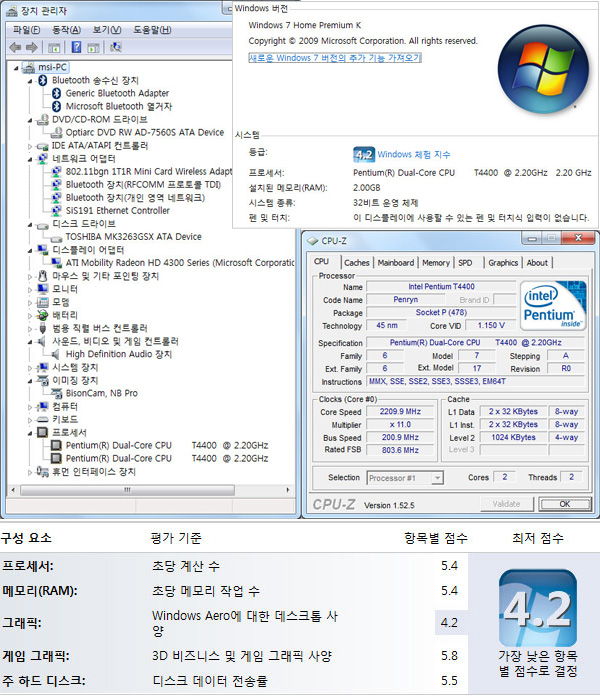
Task: Click the 게임 그래픽 score 5.8
Action: tap(449, 656)
